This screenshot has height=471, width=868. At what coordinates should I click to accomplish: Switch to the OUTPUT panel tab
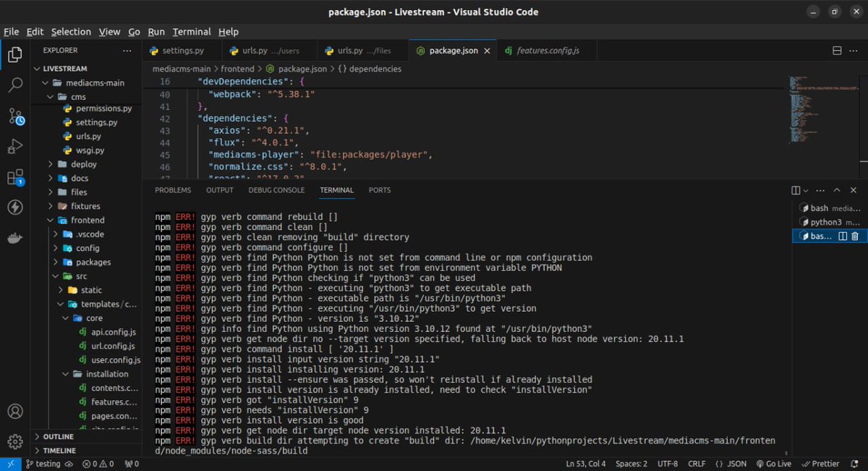tap(220, 190)
